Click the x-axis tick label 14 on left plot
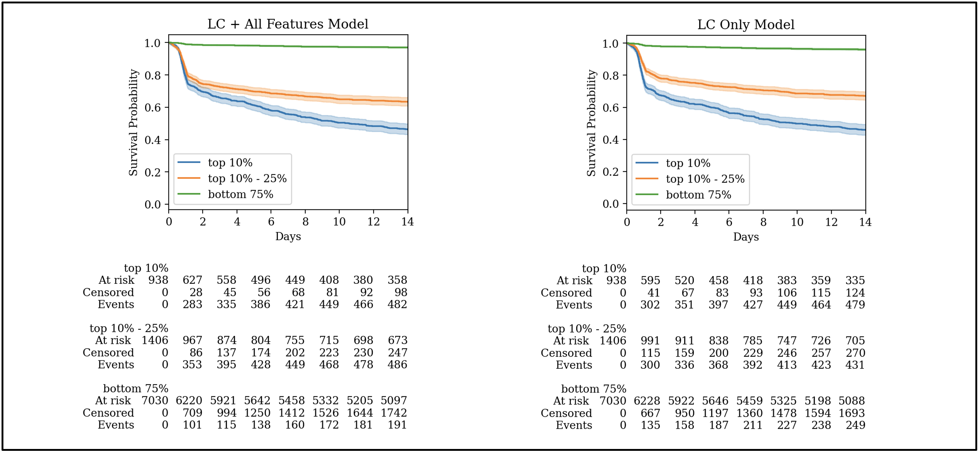The image size is (980, 453). [x=407, y=222]
